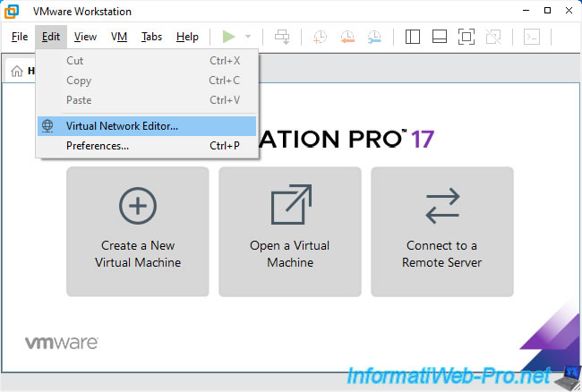Minimize the VMware Workstation window
582x392 pixels.
526,11
